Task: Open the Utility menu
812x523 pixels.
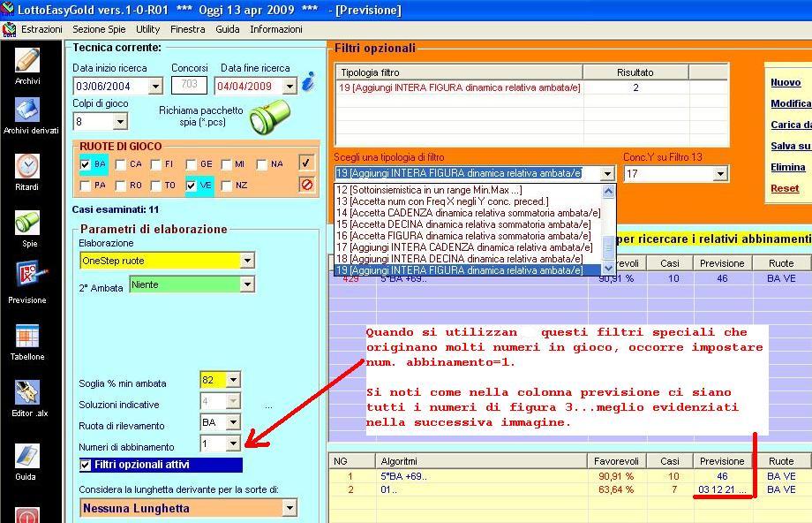Action: (x=147, y=29)
